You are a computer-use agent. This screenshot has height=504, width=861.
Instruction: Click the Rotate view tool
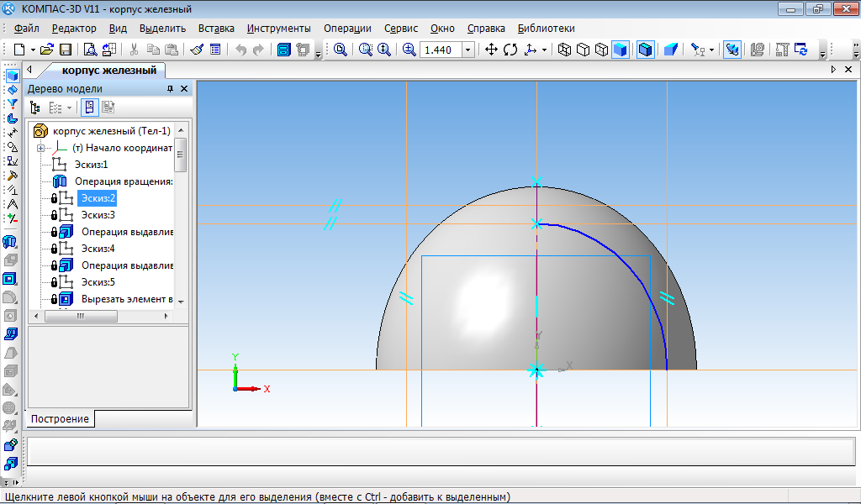(510, 50)
